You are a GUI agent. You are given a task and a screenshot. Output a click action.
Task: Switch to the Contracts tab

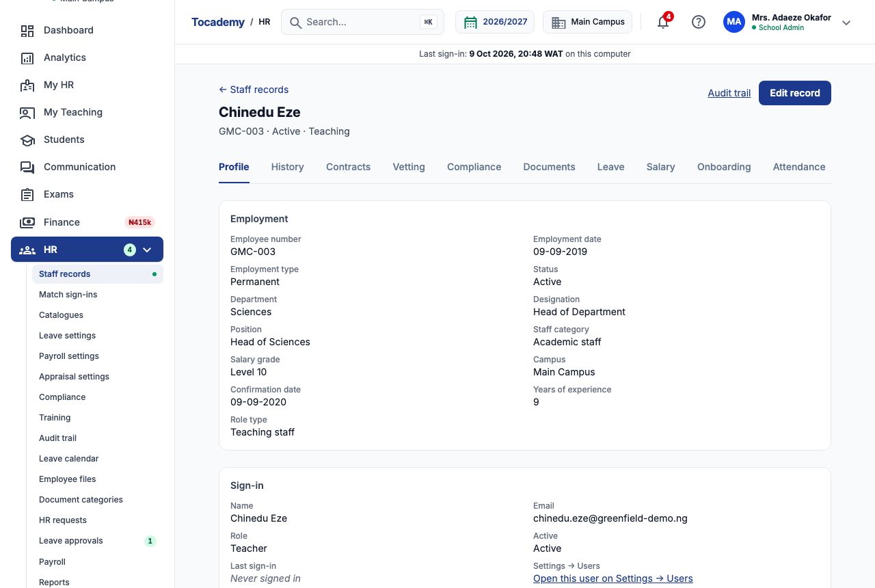(349, 167)
